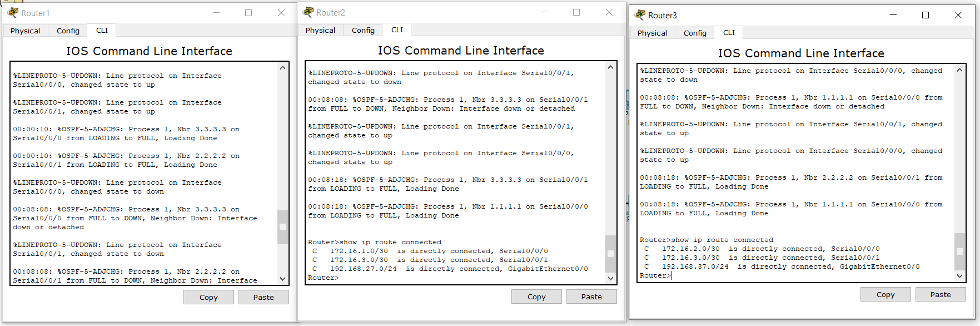Click the scrollbar thumb in Router2 CLI
This screenshot has width=980, height=326.
click(x=610, y=254)
